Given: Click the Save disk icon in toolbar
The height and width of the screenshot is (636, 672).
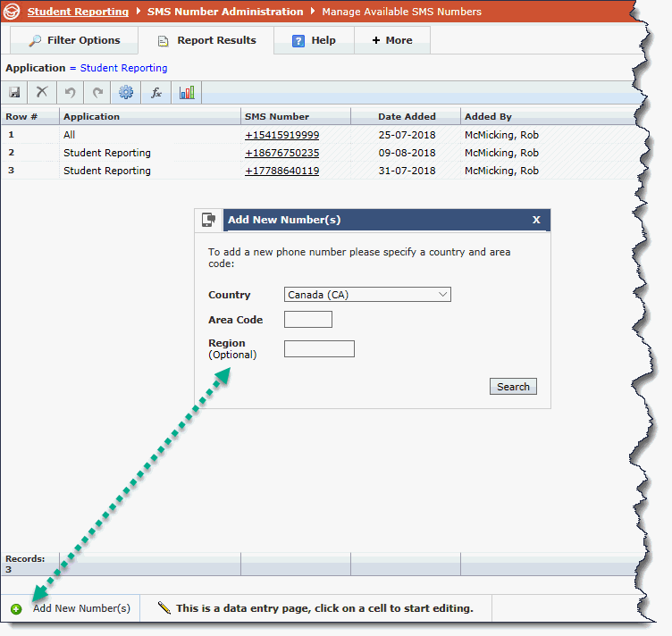Looking at the screenshot, I should [14, 92].
